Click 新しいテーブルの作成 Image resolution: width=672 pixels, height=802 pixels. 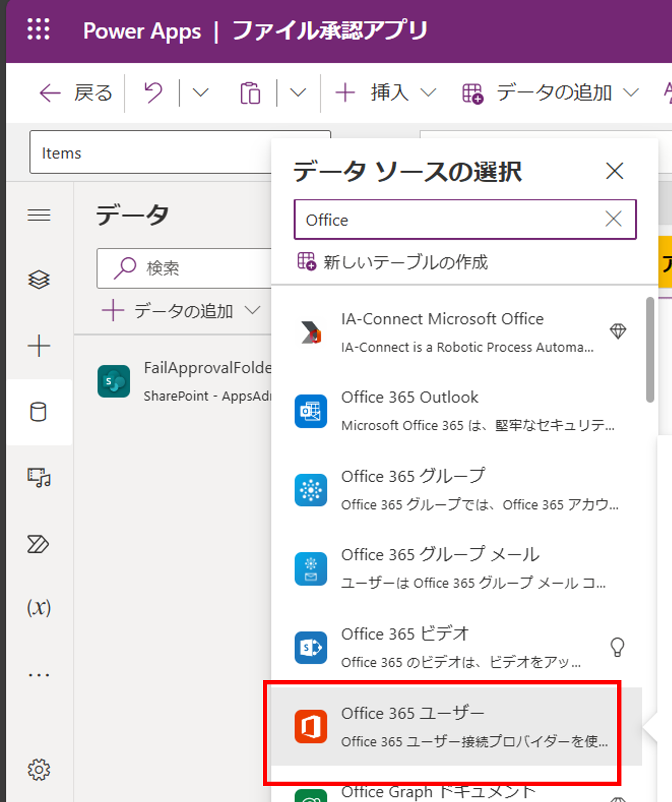click(392, 262)
